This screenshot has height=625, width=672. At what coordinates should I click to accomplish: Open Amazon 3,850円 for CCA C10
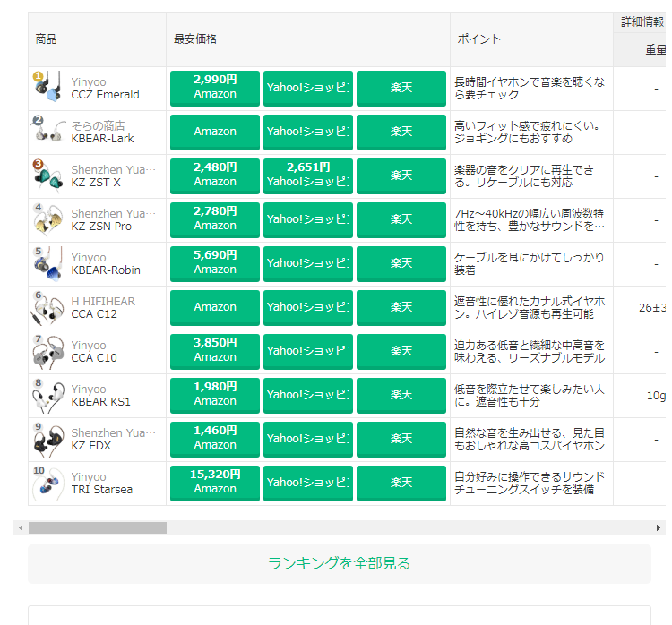pyautogui.click(x=215, y=351)
